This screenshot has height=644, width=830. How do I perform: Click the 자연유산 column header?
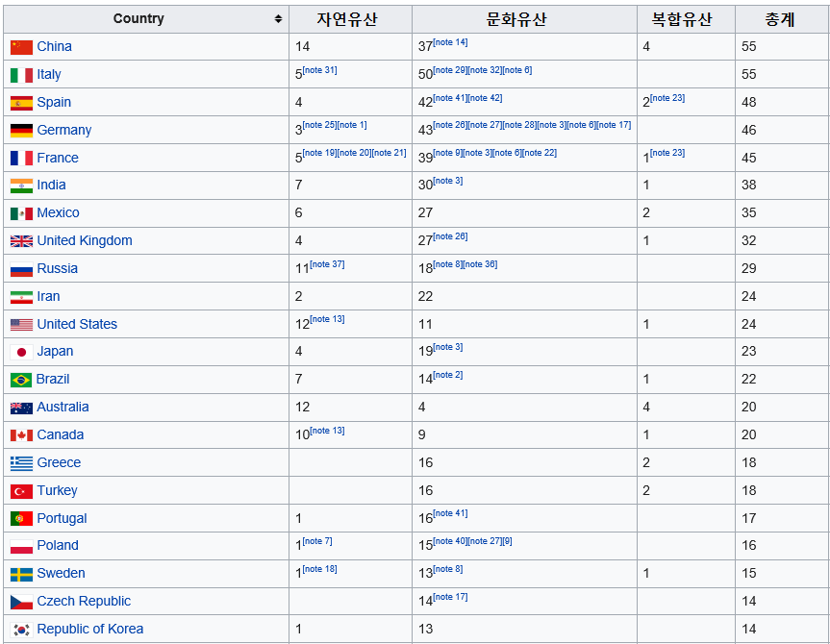[x=350, y=19]
